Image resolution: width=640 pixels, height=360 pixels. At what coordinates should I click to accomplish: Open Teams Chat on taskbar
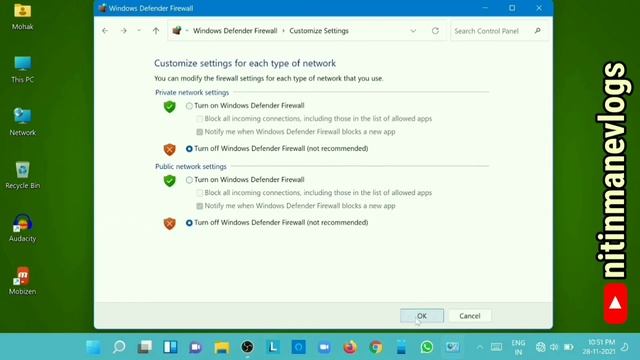196,347
